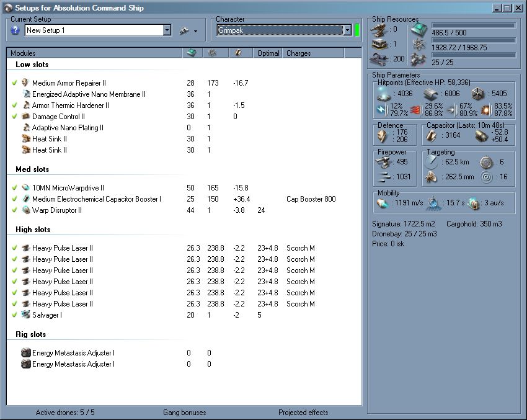Click the Price: 0 isk value
The height and width of the screenshot is (420, 527).
[388, 244]
